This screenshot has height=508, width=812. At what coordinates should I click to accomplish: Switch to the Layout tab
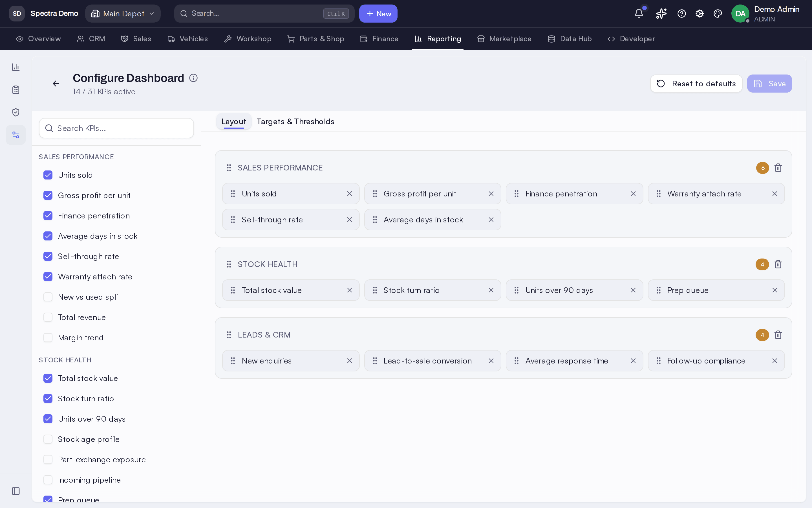tap(233, 122)
